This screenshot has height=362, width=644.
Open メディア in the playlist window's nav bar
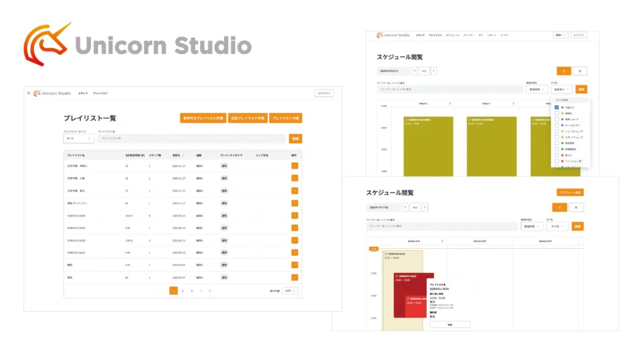click(83, 93)
